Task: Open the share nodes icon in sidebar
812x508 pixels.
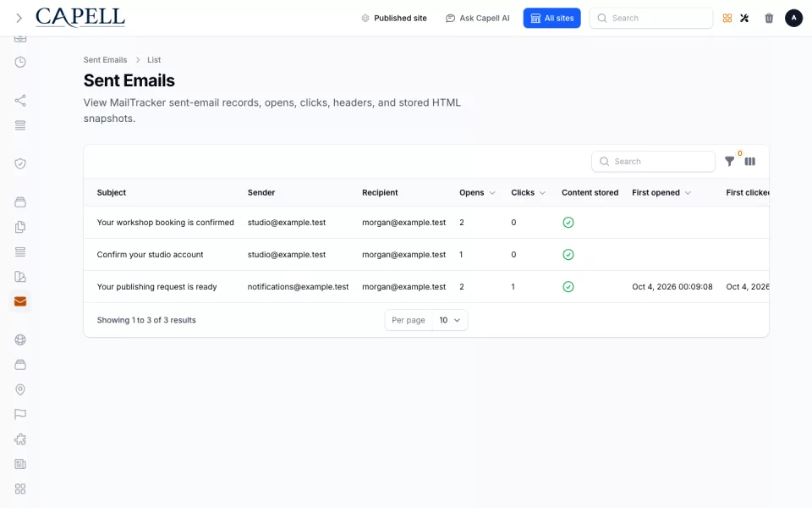Action: pos(20,101)
